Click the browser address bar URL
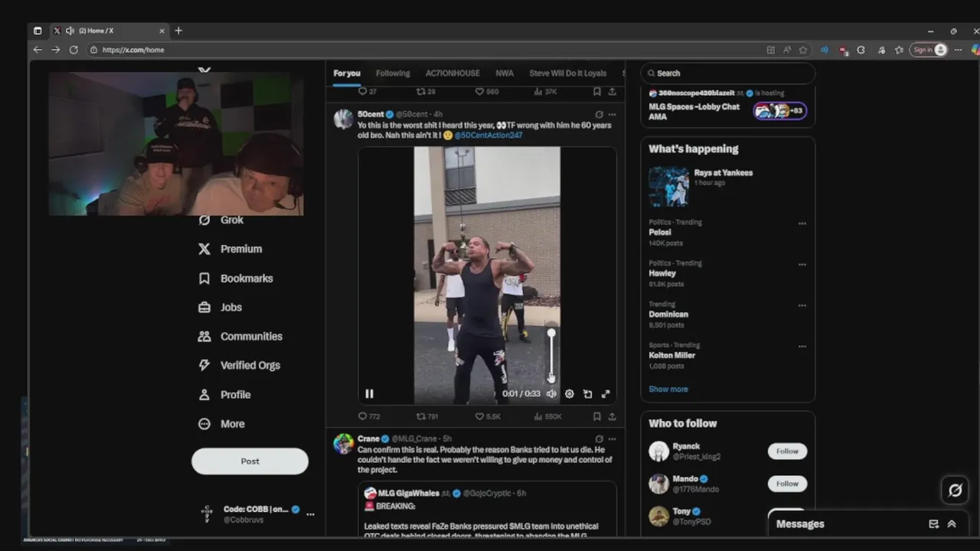The image size is (980, 551). 133,50
